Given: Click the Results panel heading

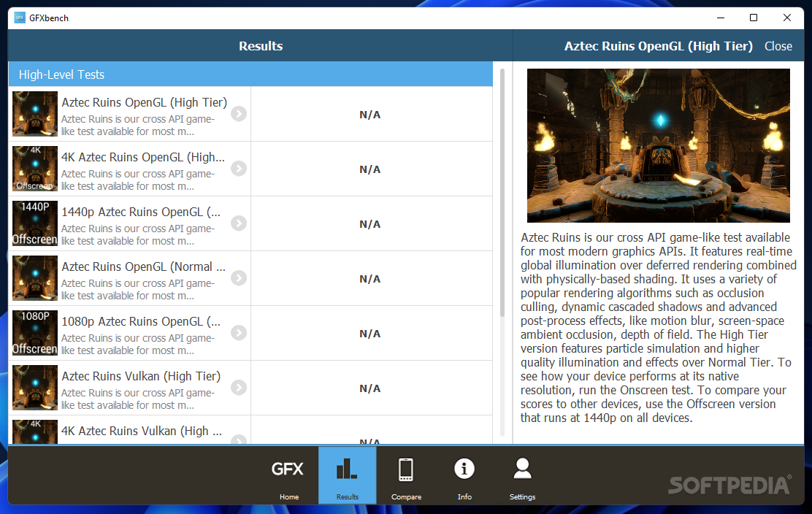Looking at the screenshot, I should point(261,46).
